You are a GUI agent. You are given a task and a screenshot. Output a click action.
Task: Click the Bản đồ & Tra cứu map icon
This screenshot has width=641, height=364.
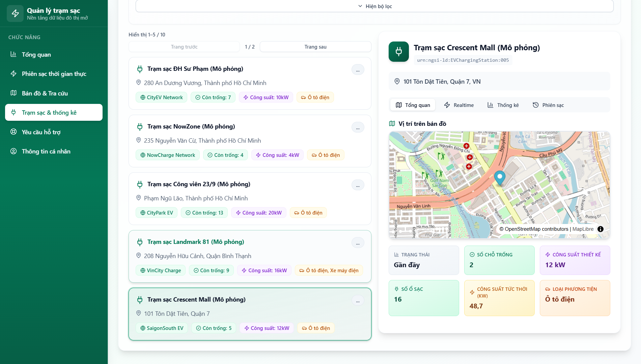click(14, 93)
